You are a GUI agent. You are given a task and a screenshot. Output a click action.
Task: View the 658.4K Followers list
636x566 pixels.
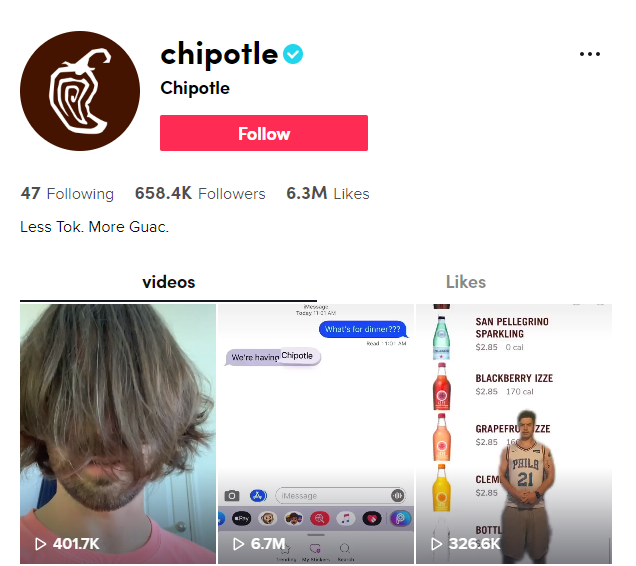pos(200,194)
